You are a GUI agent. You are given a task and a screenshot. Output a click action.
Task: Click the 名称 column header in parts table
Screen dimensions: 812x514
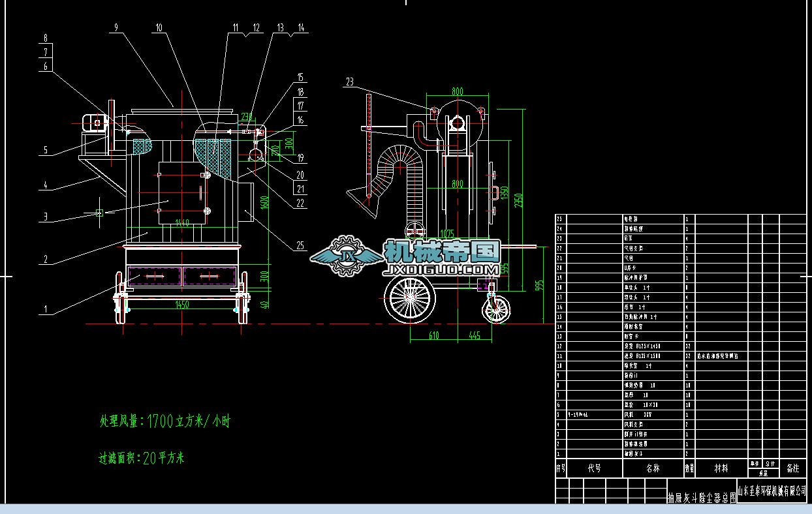pyautogui.click(x=653, y=468)
